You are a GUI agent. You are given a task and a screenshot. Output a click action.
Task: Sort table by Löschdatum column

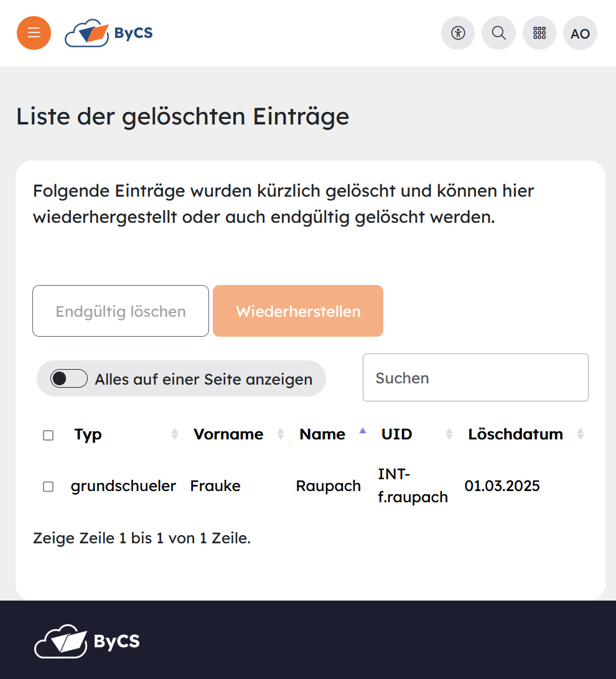pyautogui.click(x=515, y=434)
